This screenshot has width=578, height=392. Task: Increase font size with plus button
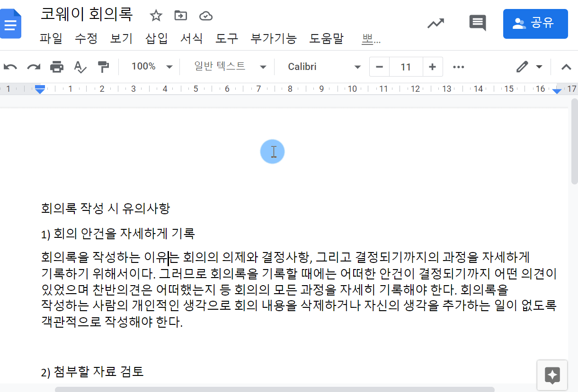[x=432, y=67]
